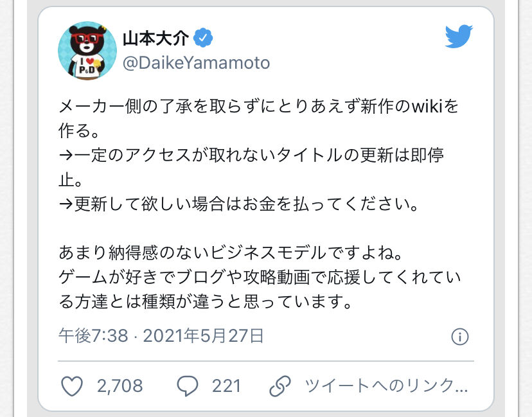The image size is (532, 417).
Task: Click the line →更新して欲しい場合
Action: click(x=238, y=204)
